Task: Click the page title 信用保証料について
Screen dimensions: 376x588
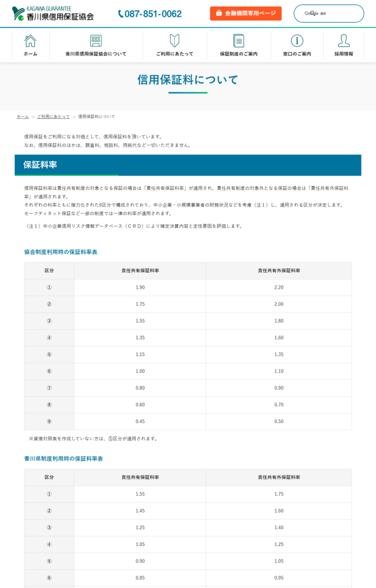Action: [188, 80]
